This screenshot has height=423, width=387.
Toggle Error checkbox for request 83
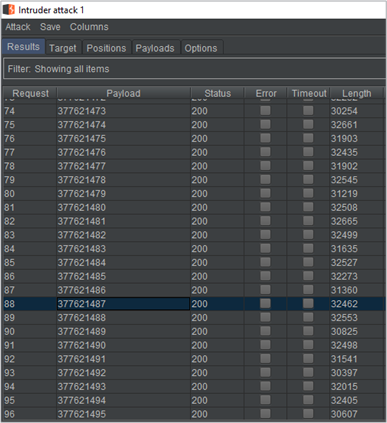tap(265, 235)
